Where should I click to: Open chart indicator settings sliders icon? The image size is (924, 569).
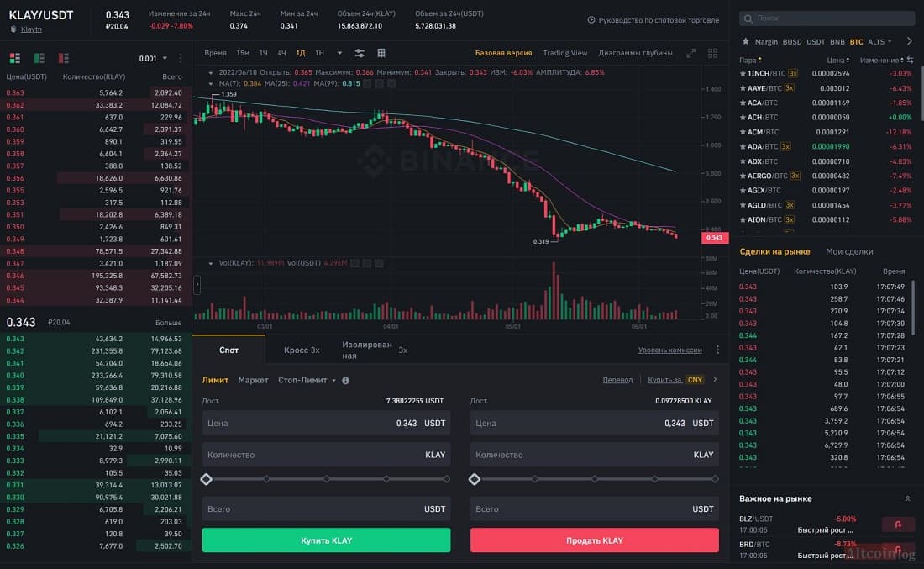coord(360,53)
